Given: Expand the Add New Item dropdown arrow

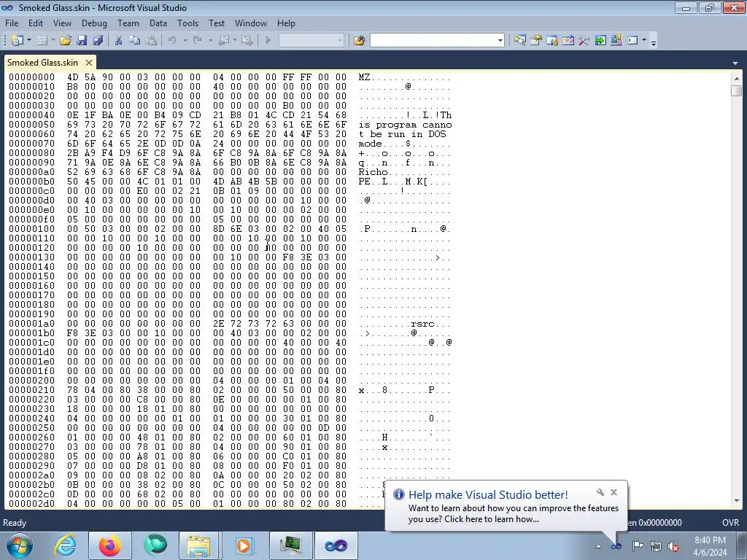Looking at the screenshot, I should (x=53, y=41).
